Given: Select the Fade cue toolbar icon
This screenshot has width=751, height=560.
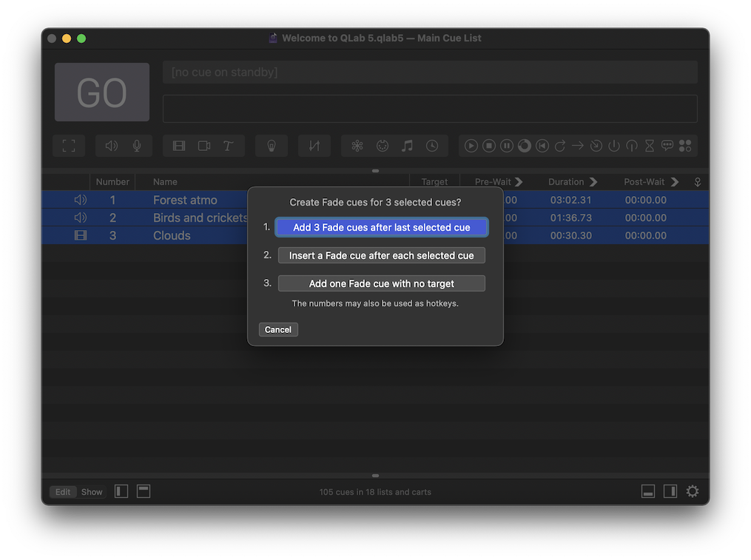Looking at the screenshot, I should [314, 146].
